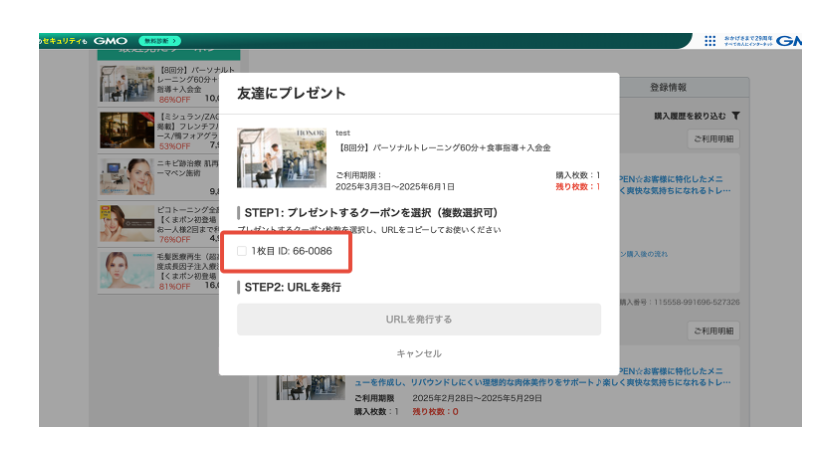This screenshot has width=840, height=460.
Task: Click the GMO logo in top banner
Action: pyautogui.click(x=110, y=41)
